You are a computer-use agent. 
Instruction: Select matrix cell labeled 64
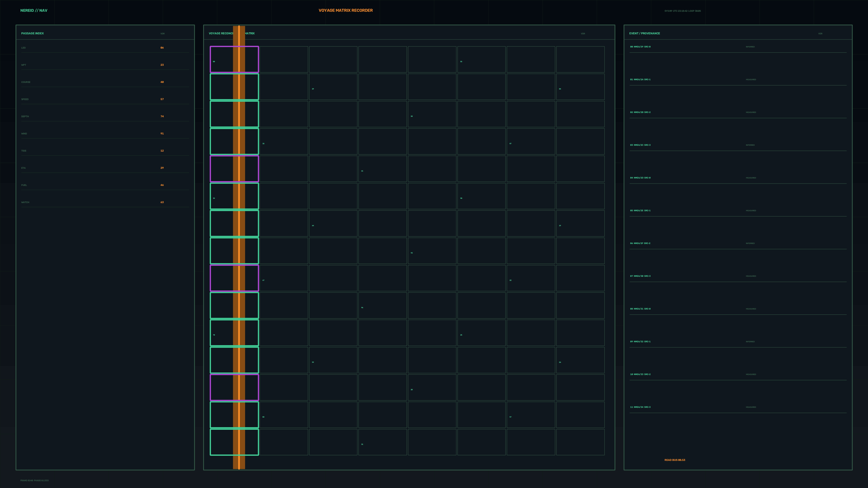point(333,223)
